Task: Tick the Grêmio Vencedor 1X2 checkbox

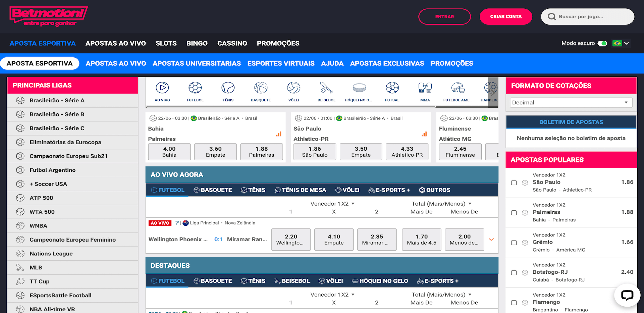Action: [x=514, y=243]
